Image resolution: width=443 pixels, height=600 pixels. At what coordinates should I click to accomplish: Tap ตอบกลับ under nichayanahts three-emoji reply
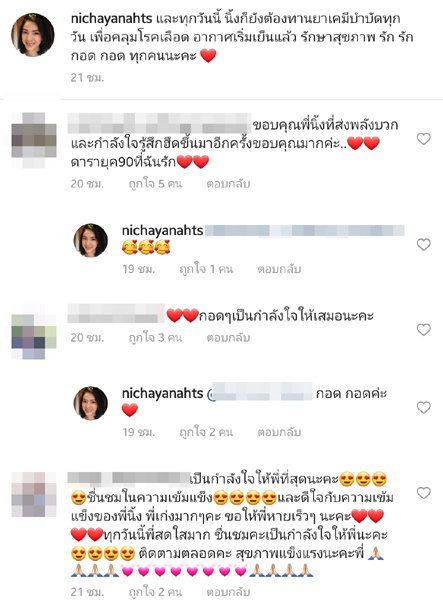tap(279, 269)
